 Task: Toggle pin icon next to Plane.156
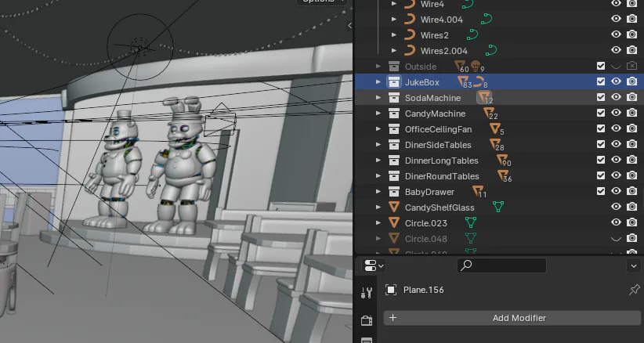[635, 290]
